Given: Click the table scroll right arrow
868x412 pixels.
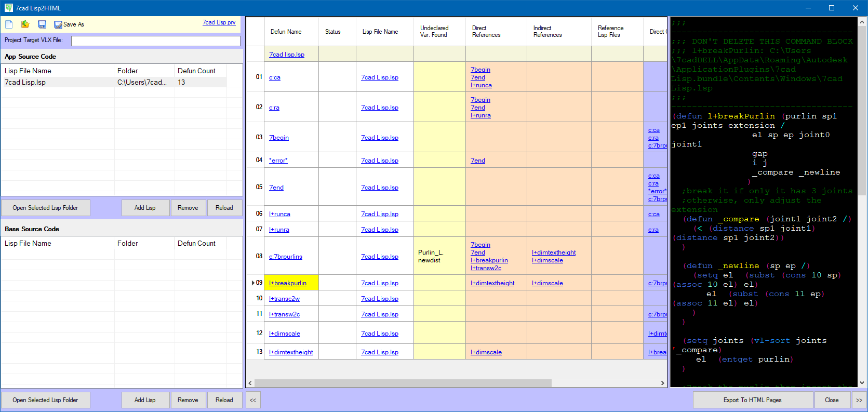Looking at the screenshot, I should point(662,383).
